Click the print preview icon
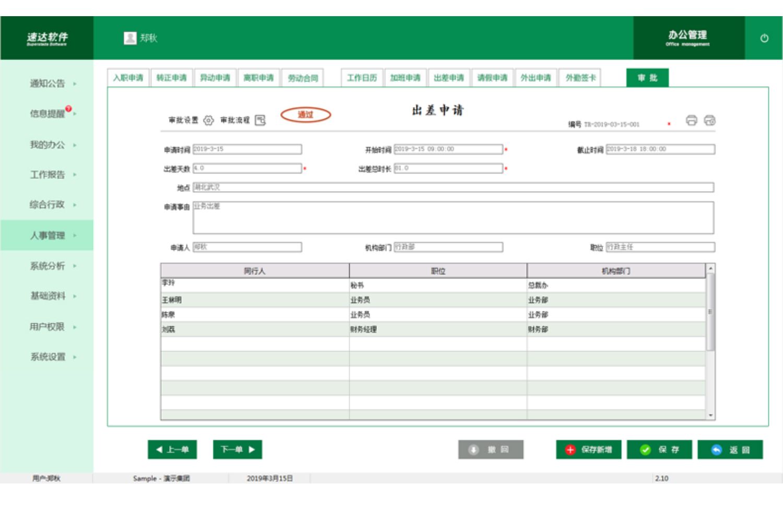The height and width of the screenshot is (532, 783). pos(709,120)
